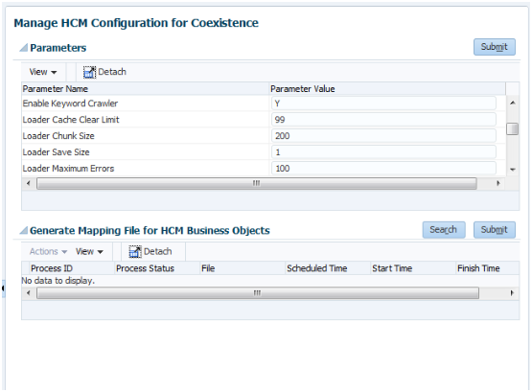This screenshot has height=392, width=532.
Task: Click the parameters table scroll-down arrow
Action: coord(513,170)
